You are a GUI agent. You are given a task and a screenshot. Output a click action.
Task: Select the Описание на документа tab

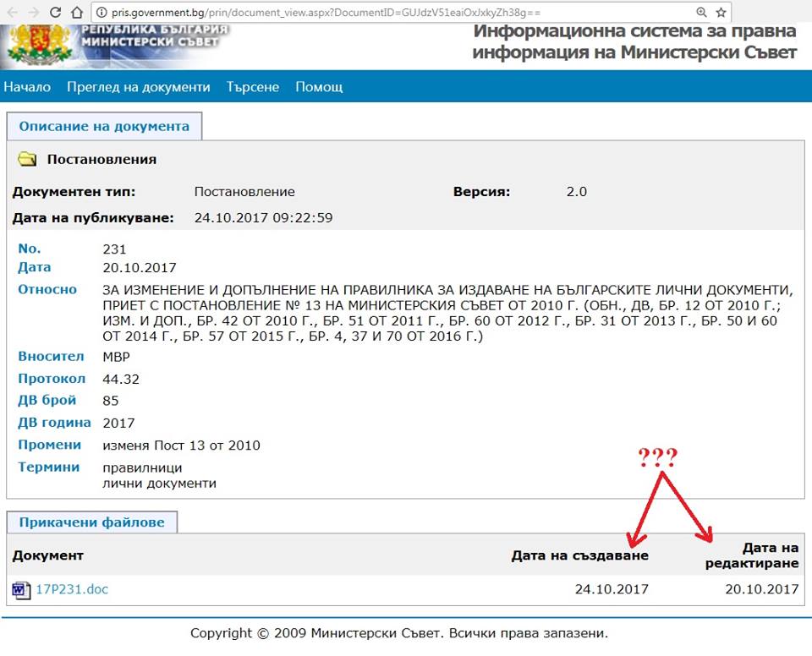[x=104, y=126]
